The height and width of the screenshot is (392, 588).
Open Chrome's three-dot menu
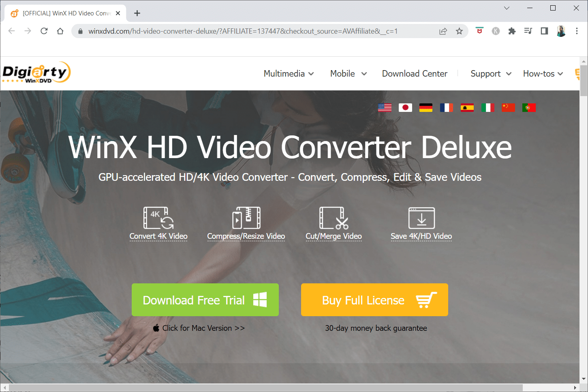[x=577, y=31]
